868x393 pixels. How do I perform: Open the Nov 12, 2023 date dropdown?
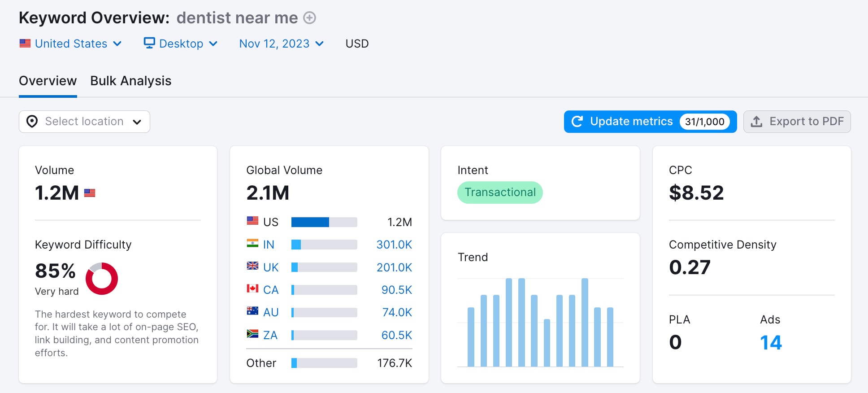coord(282,44)
